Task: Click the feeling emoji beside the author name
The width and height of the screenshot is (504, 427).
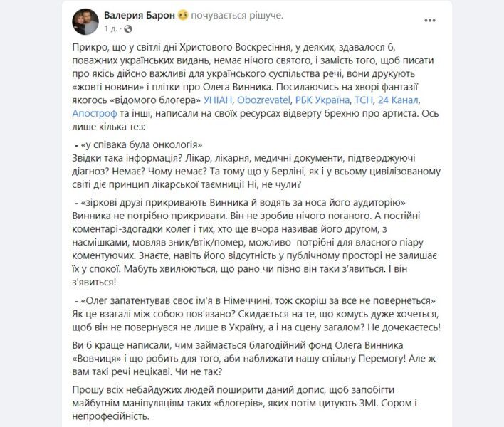Action: 184,15
